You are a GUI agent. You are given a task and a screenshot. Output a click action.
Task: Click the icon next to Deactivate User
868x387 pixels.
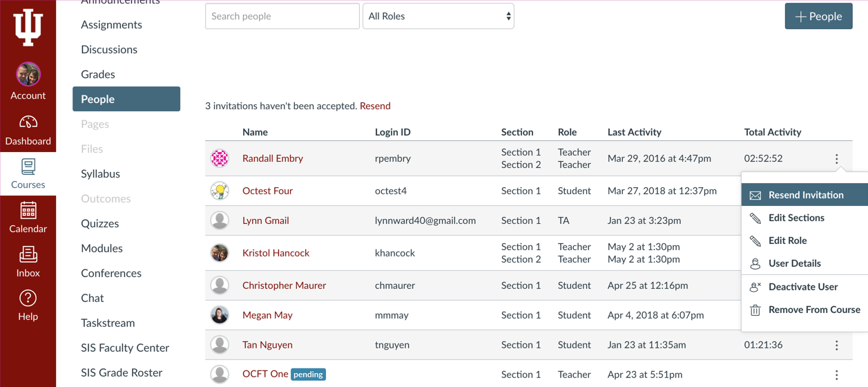[755, 287]
